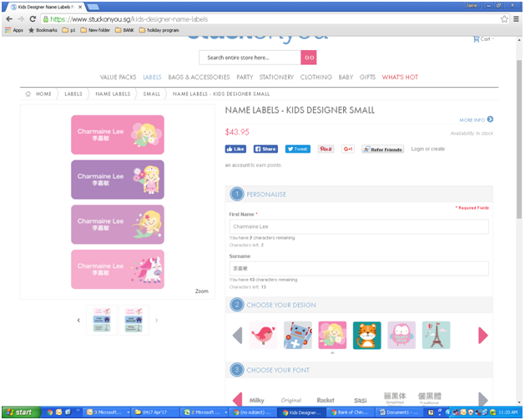Select the Eiffel Tower design
Viewport: 525px width, 420px height.
coord(436,336)
